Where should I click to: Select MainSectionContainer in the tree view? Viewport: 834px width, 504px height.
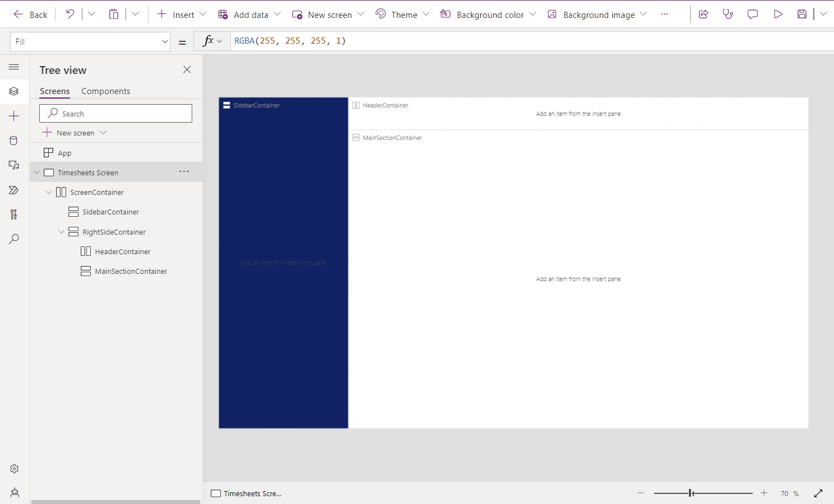click(131, 271)
